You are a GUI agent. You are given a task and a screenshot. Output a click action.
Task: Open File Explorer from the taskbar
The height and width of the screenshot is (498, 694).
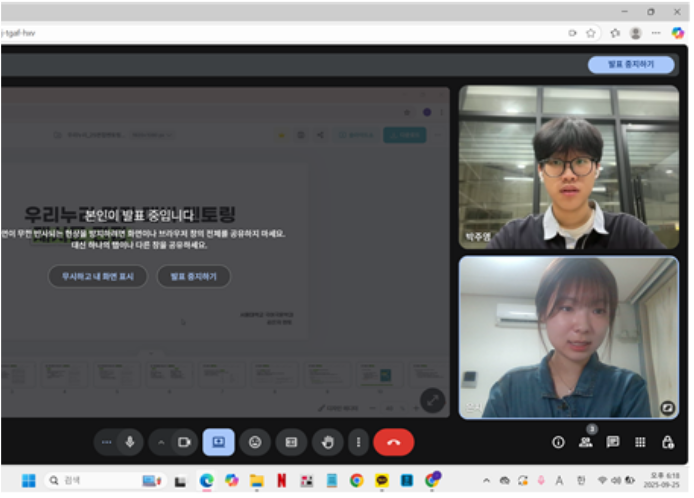[x=257, y=480]
